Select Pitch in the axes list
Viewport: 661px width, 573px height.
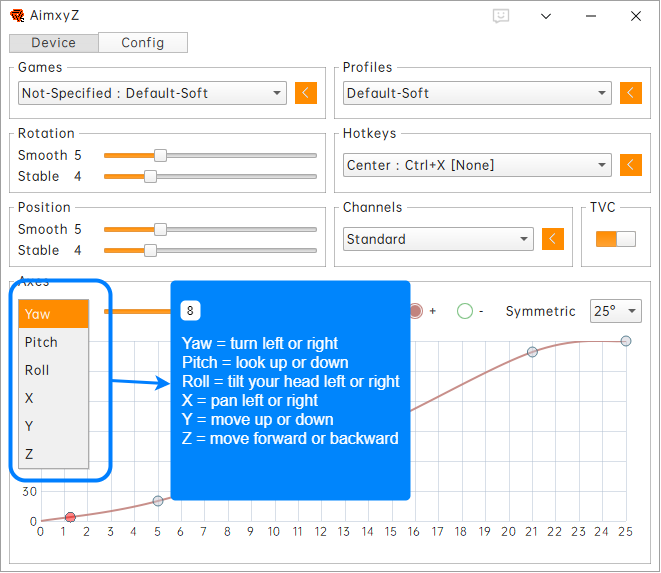click(42, 342)
